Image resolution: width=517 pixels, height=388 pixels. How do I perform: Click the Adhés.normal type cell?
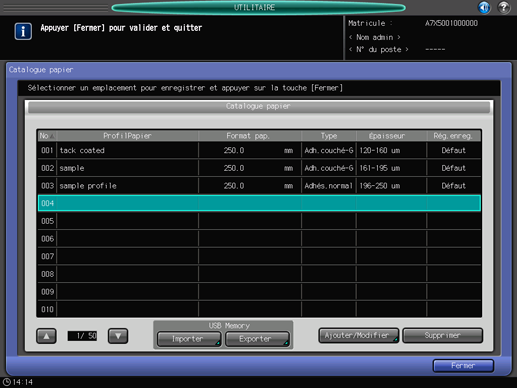tap(329, 186)
